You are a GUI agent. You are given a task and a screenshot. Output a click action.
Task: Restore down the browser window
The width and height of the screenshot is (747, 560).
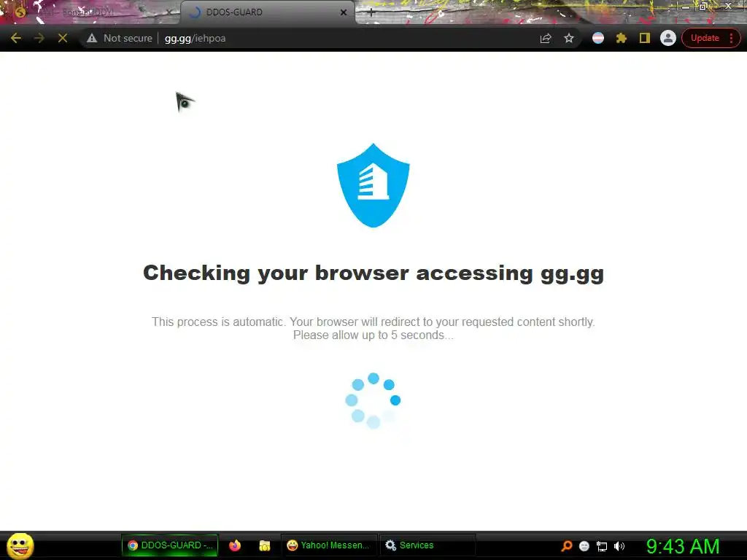point(704,7)
